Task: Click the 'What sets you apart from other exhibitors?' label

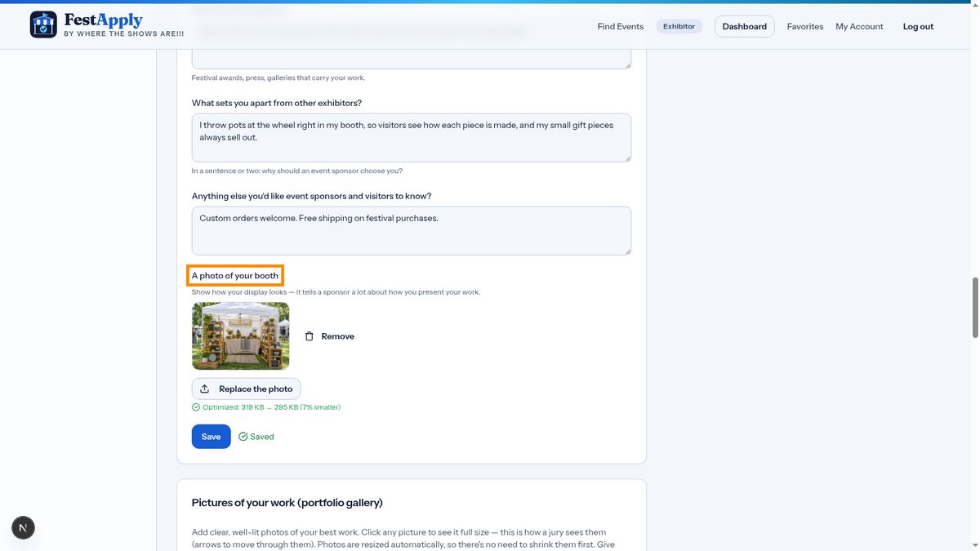Action: (x=277, y=103)
